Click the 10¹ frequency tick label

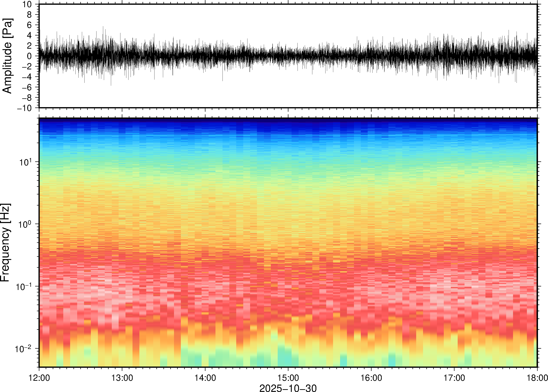point(25,162)
